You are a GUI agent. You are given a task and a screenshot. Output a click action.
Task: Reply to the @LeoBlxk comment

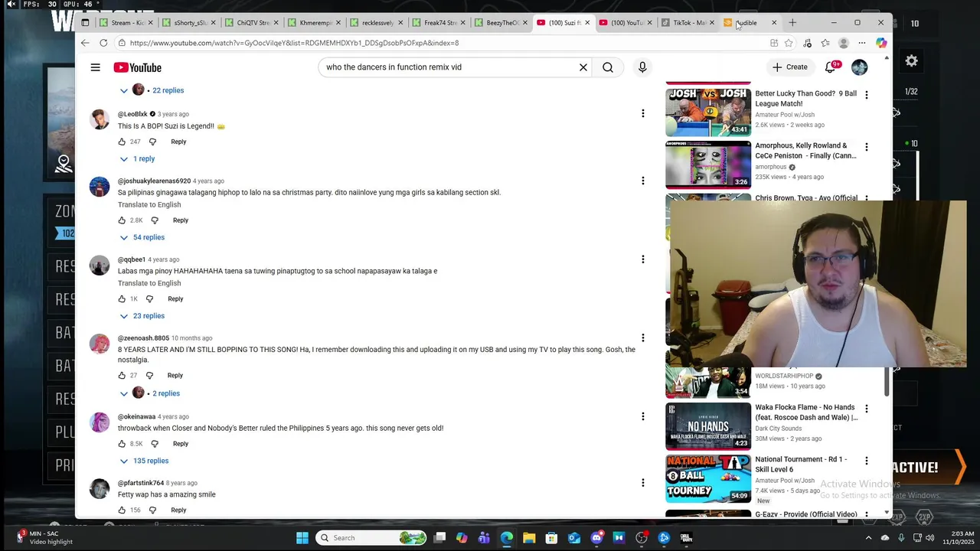click(178, 142)
